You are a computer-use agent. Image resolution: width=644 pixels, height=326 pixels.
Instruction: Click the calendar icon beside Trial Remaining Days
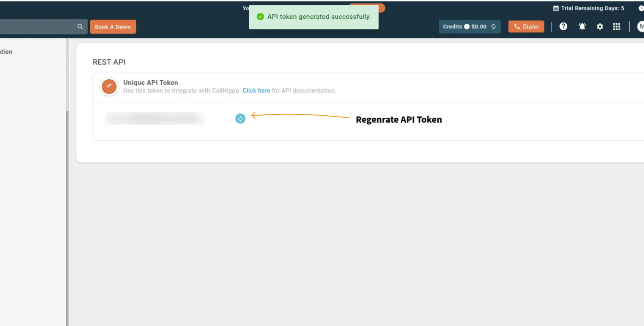[556, 8]
